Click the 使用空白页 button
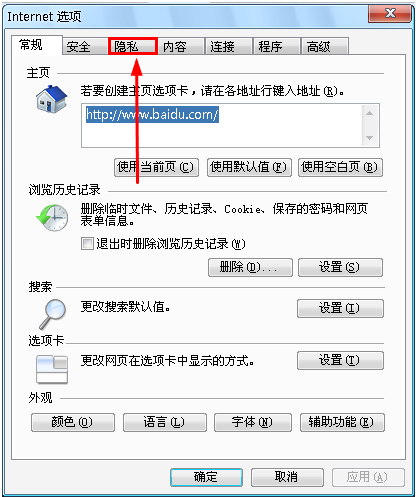The height and width of the screenshot is (497, 416). [340, 167]
